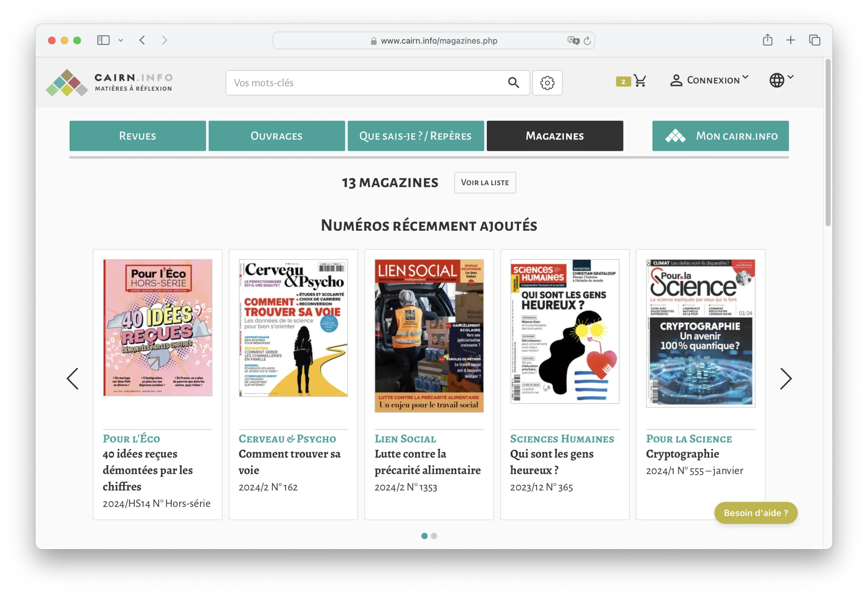Screen dimensions: 868x596
Task: Toggle the Safari sidebar
Action: pos(103,40)
